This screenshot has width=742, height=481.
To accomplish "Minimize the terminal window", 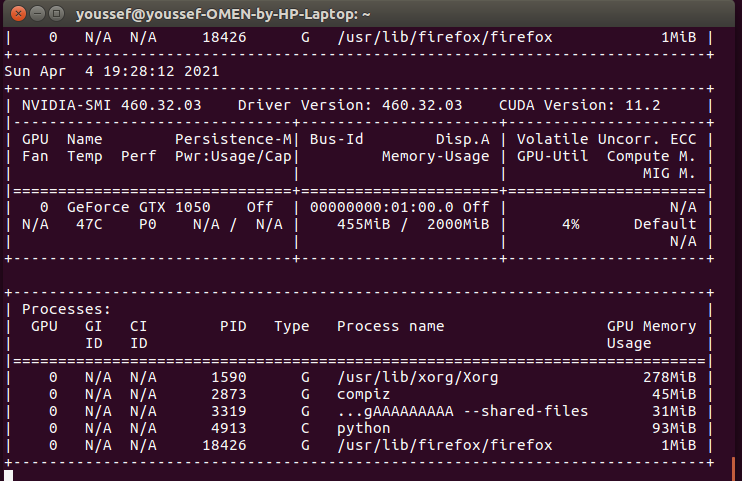I will (x=37, y=13).
